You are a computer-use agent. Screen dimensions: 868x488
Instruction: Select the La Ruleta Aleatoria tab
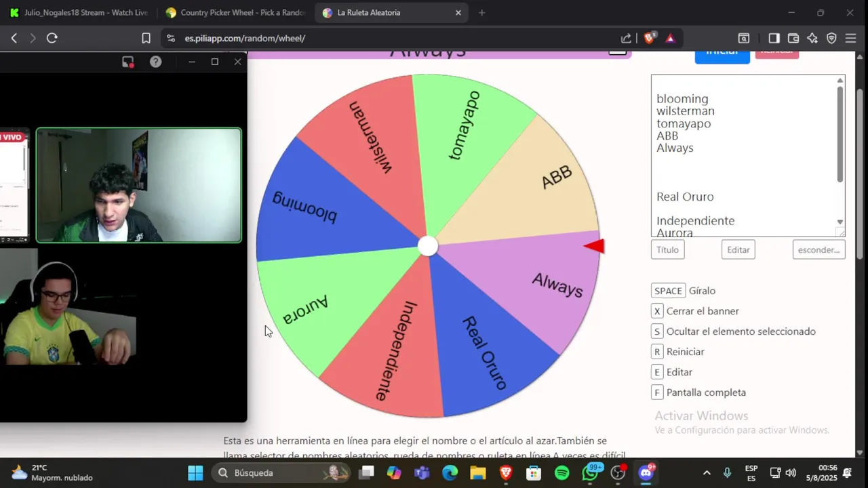click(392, 13)
